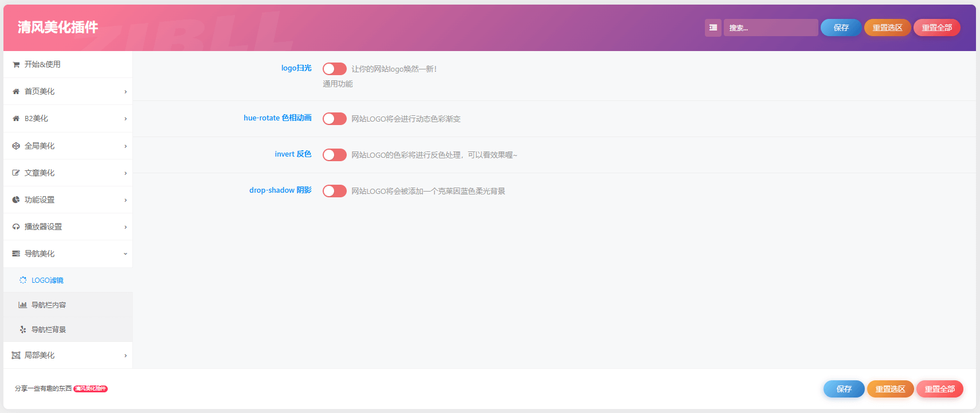Click the edit pencil icon beside 文章美化
Screen dimensions: 980x413
point(16,173)
